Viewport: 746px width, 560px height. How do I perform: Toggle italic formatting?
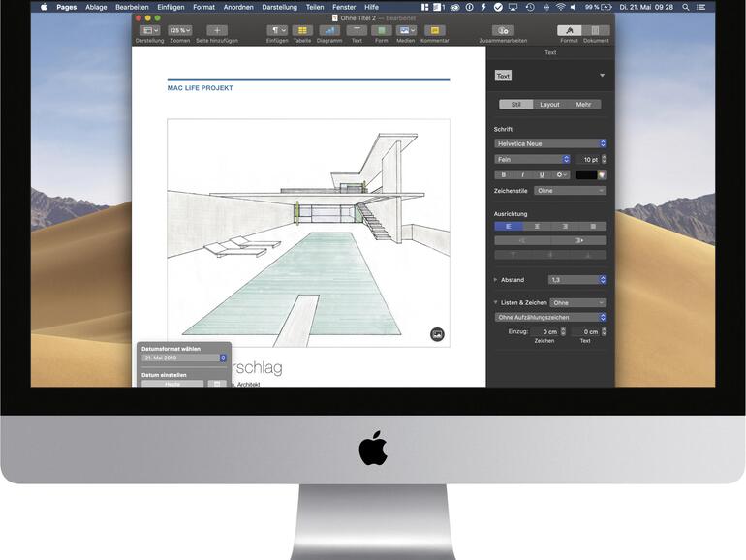click(522, 175)
